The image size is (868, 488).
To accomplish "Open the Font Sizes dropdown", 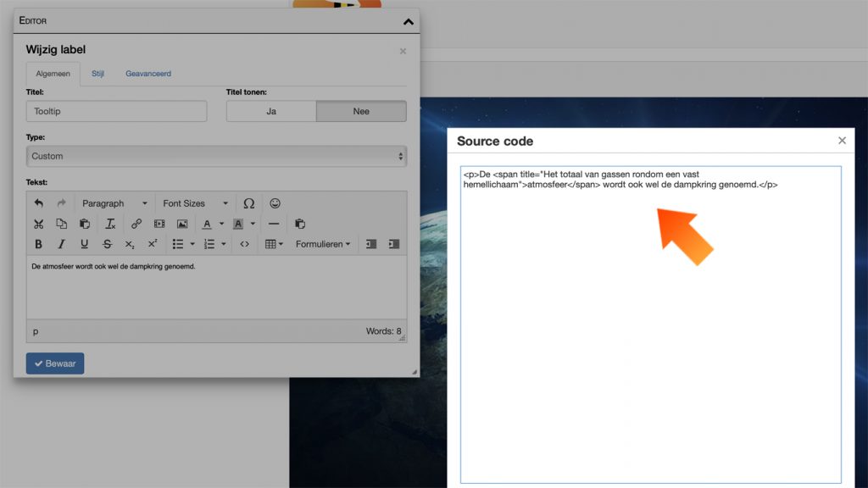I will tap(196, 203).
